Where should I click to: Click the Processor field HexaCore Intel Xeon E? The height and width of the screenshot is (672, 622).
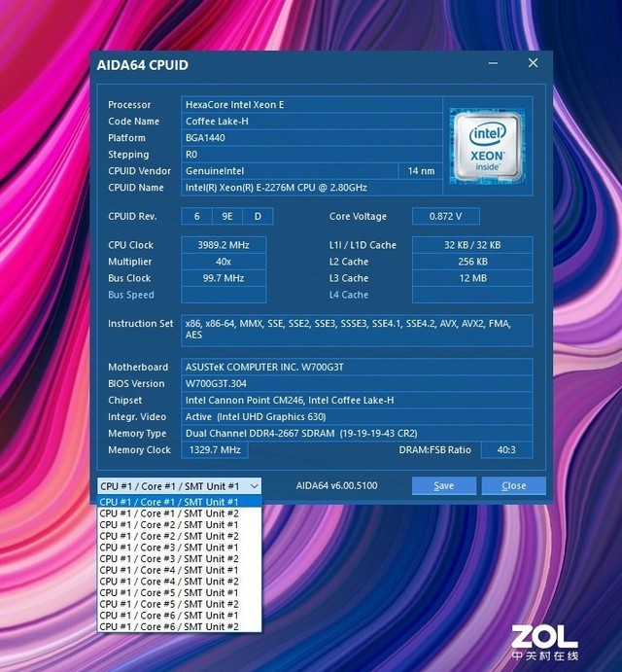[x=312, y=105]
